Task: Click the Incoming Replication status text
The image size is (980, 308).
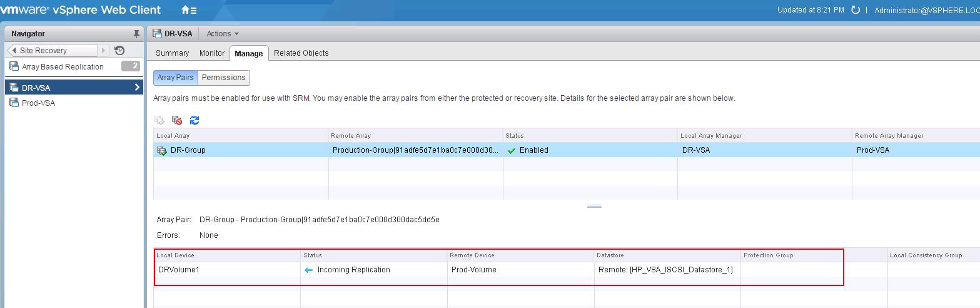Action: tap(354, 270)
